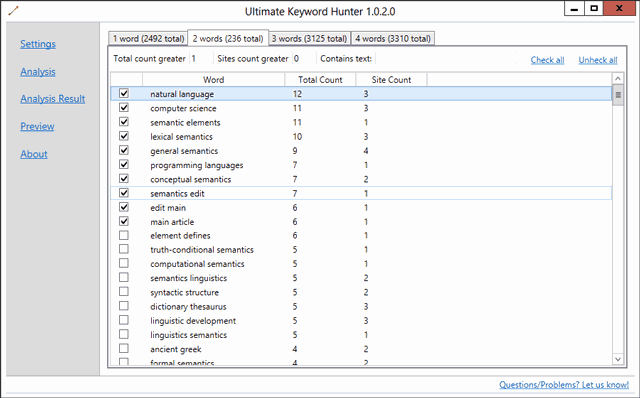Uncheck the general semantics checkbox
The height and width of the screenshot is (398, 640).
(x=124, y=150)
